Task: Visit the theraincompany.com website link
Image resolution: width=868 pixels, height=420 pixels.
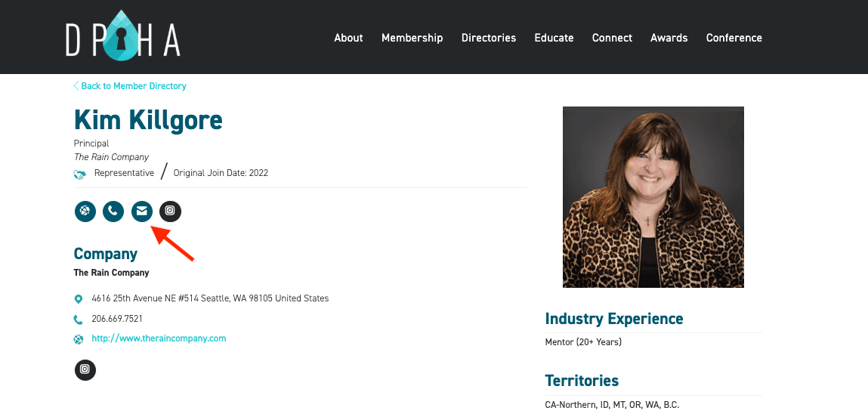Action: 159,338
